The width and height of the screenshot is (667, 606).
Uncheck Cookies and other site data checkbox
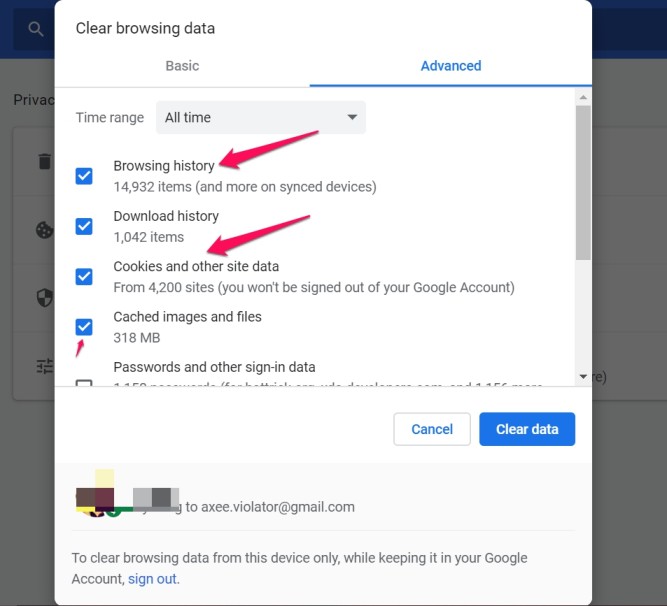click(84, 276)
